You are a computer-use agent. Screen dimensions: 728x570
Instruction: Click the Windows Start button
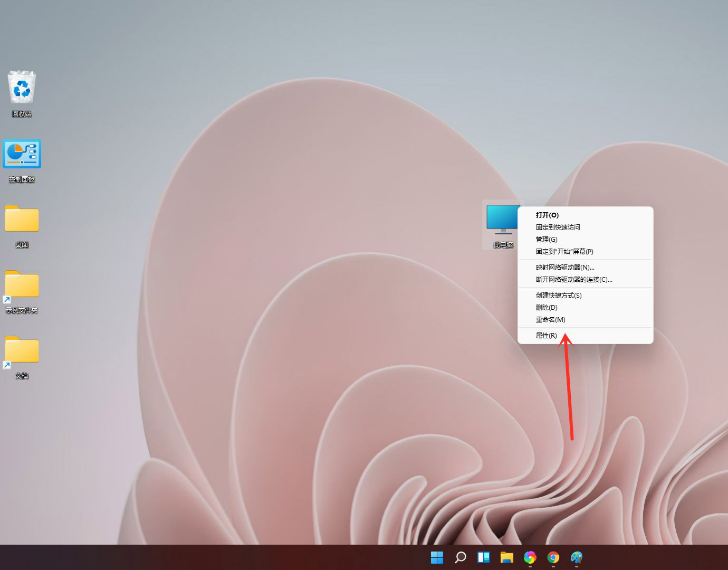(x=437, y=557)
